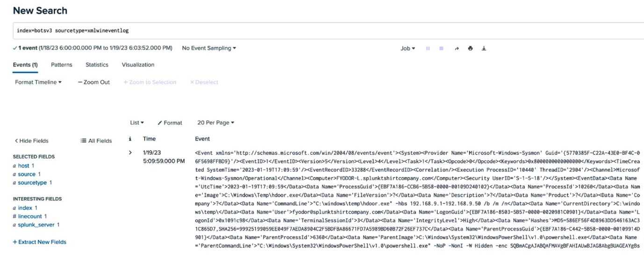Collapse sidebar with Hide Fields

31,141
